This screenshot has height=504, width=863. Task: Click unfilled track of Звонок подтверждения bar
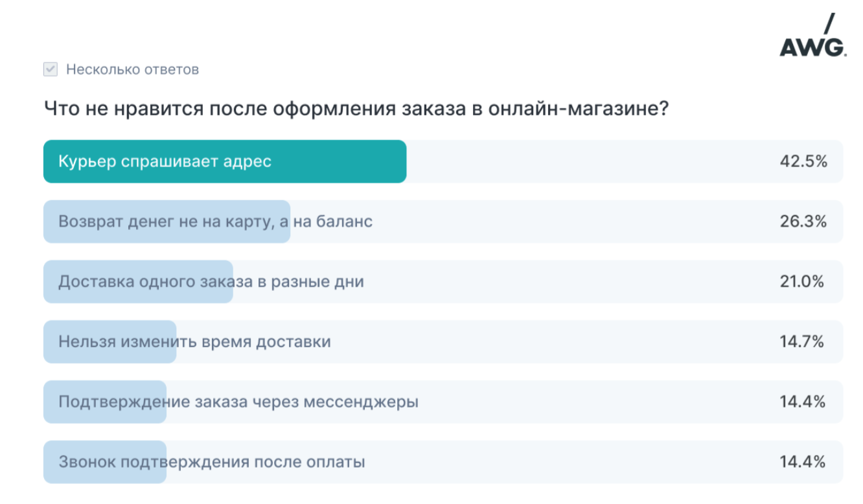pyautogui.click(x=570, y=462)
